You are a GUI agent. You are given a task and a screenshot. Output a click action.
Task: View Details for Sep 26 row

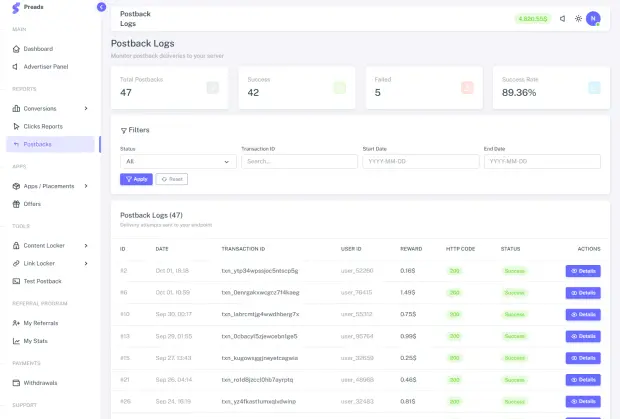583,380
